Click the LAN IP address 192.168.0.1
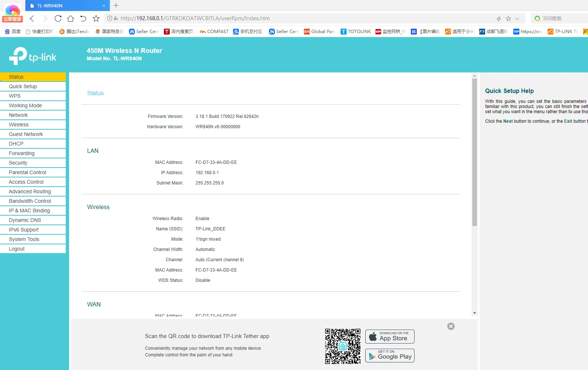Image resolution: width=588 pixels, height=370 pixels. (207, 173)
